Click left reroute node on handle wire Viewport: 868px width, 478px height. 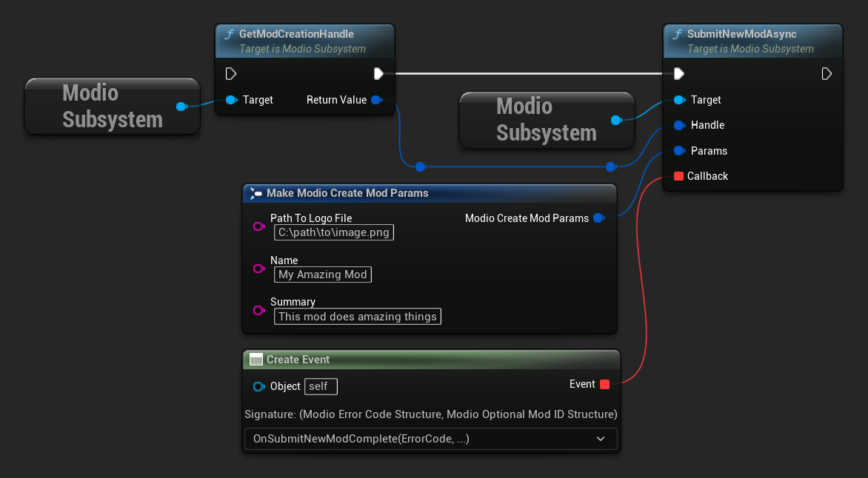[x=420, y=166]
